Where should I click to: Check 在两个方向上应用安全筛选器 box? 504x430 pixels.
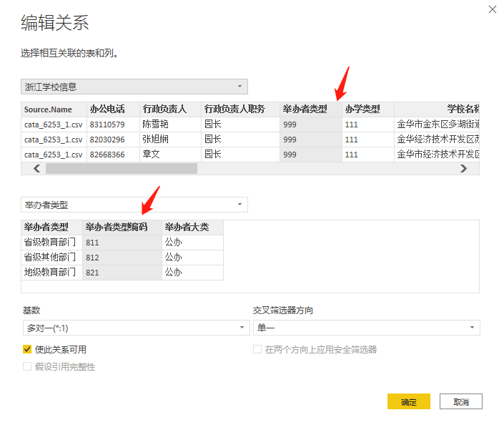point(257,350)
